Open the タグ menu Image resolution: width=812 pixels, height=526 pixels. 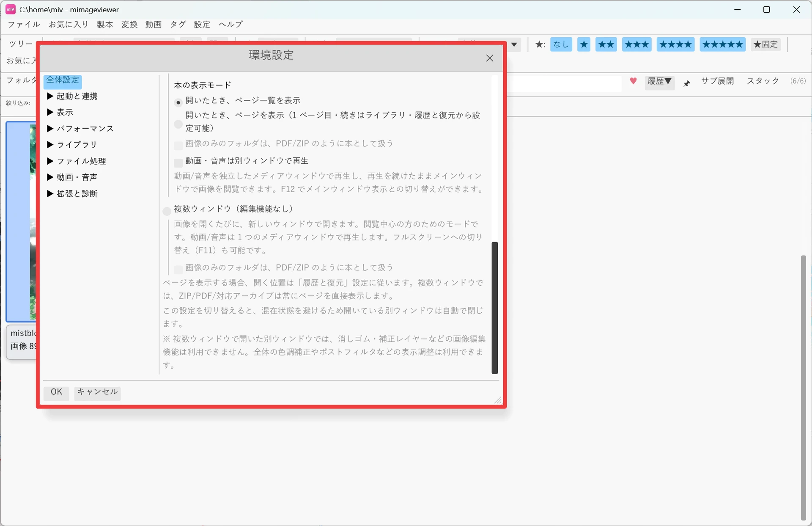178,25
